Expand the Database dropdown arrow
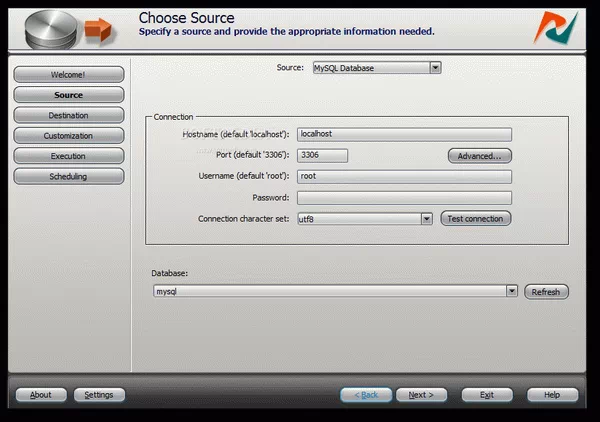Screen dimensions: 600x422 point(512,291)
